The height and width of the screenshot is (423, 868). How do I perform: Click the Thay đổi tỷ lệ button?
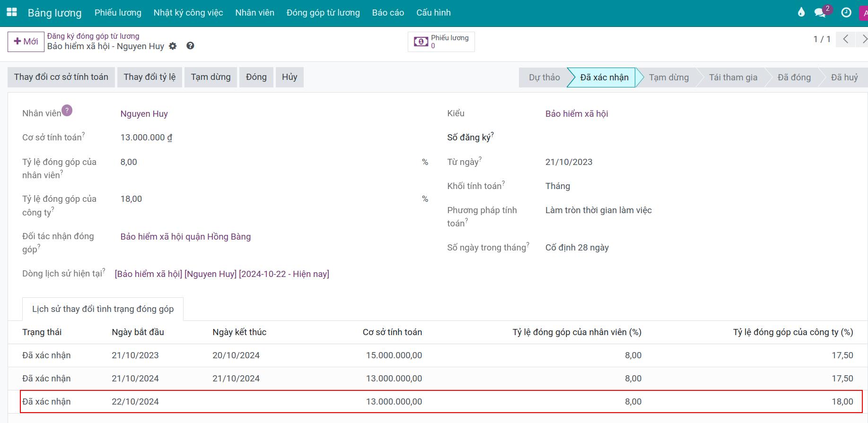click(x=149, y=77)
